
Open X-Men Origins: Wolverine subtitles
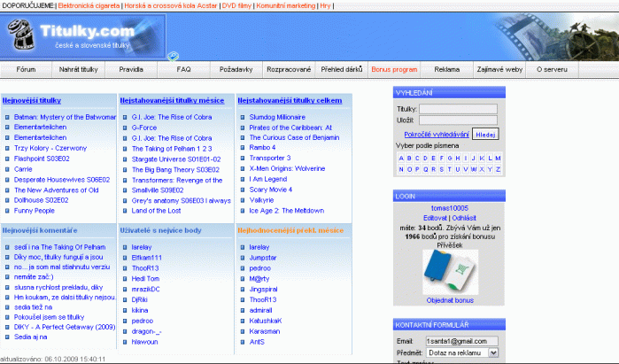click(287, 168)
